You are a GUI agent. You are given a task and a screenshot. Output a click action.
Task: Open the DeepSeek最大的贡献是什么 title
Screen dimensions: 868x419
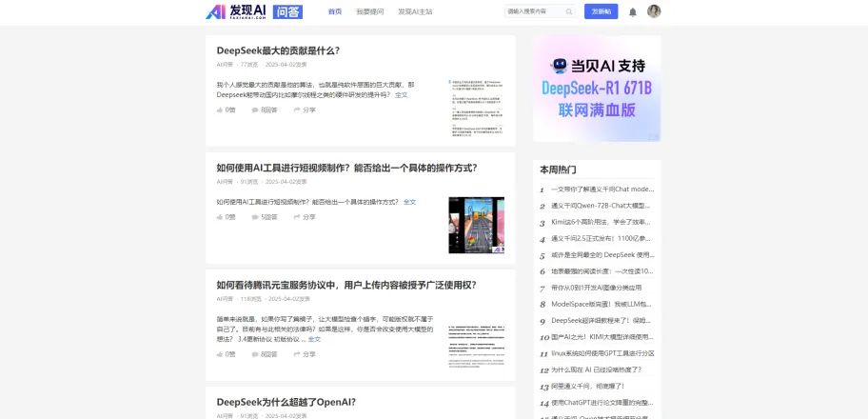(x=278, y=50)
